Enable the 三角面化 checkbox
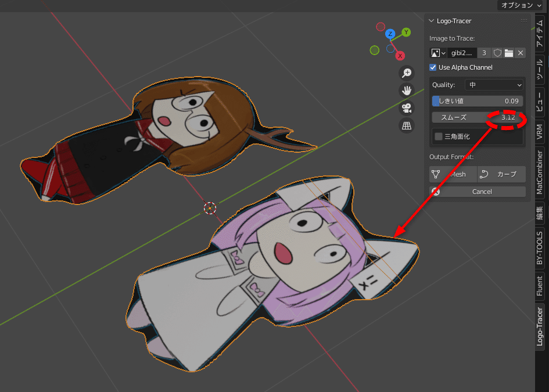 (x=439, y=136)
